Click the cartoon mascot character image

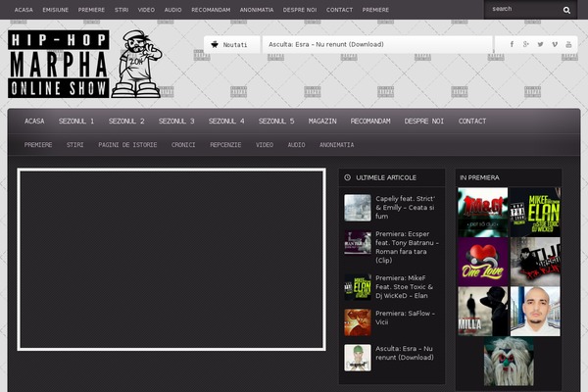click(137, 64)
